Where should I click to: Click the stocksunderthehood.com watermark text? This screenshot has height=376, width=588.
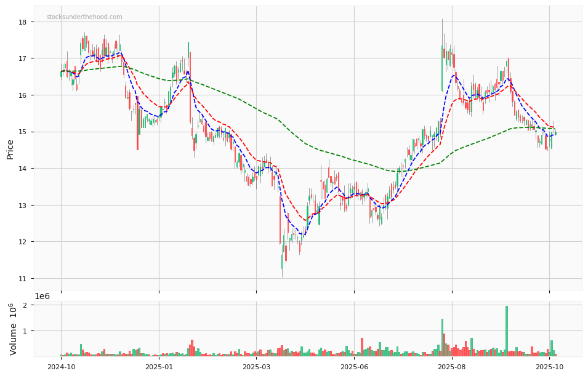pos(84,17)
